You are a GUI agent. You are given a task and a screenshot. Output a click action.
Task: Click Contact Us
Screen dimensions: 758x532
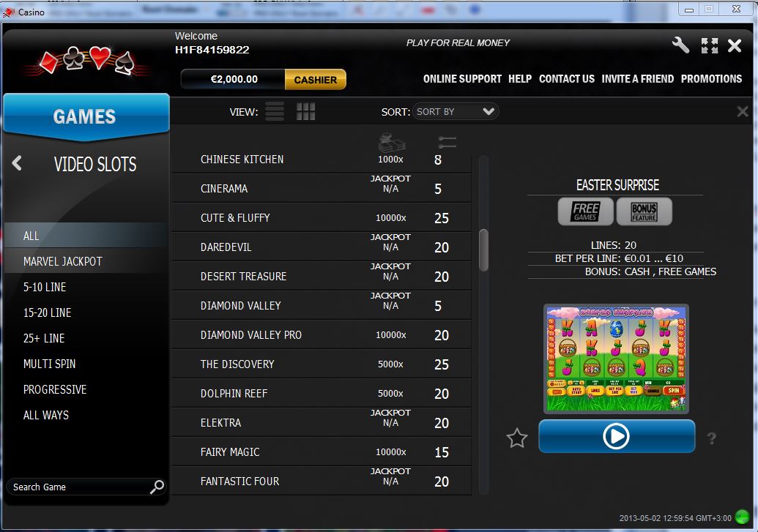coord(567,79)
